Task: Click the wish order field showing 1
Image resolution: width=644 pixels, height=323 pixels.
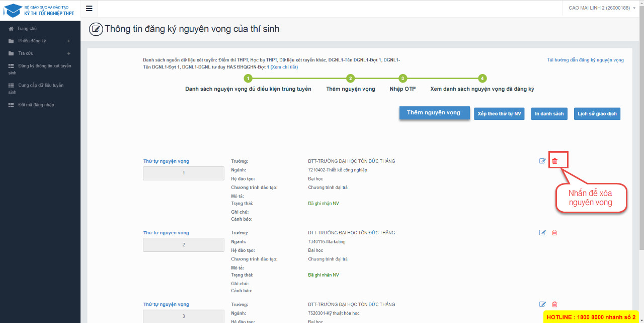Action: point(184,173)
